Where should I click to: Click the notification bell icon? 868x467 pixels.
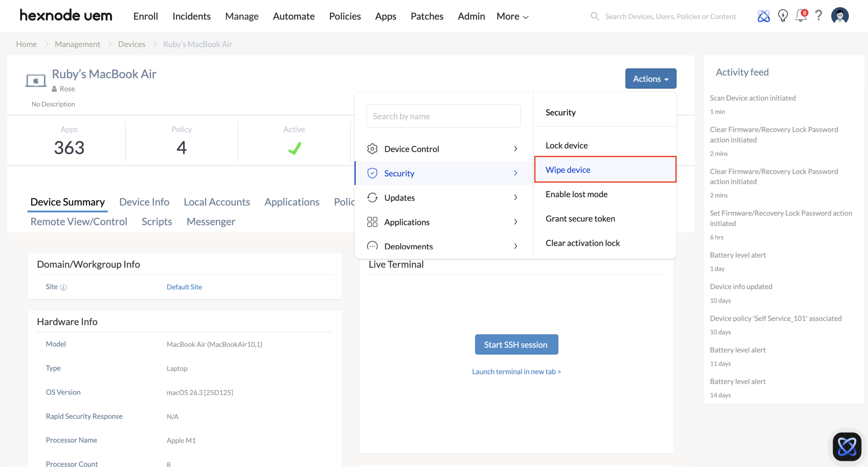click(800, 16)
